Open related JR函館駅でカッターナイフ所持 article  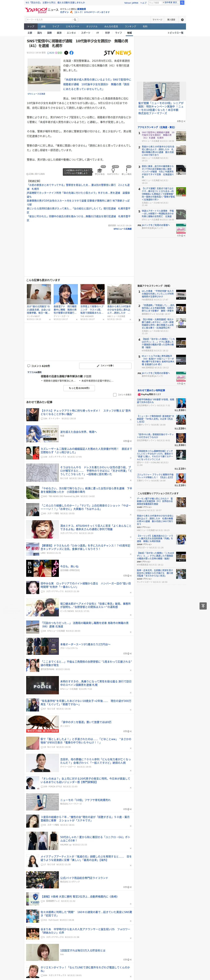coord(79,195)
